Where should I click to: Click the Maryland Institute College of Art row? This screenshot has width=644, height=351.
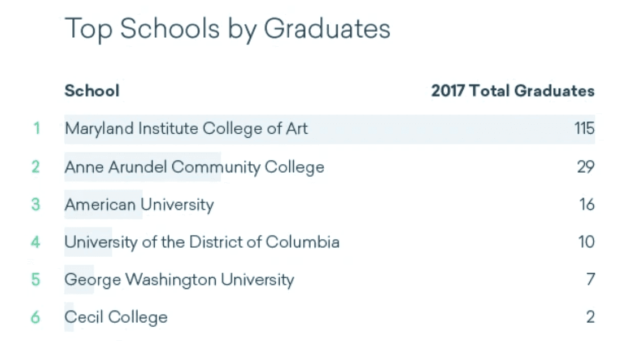330,129
